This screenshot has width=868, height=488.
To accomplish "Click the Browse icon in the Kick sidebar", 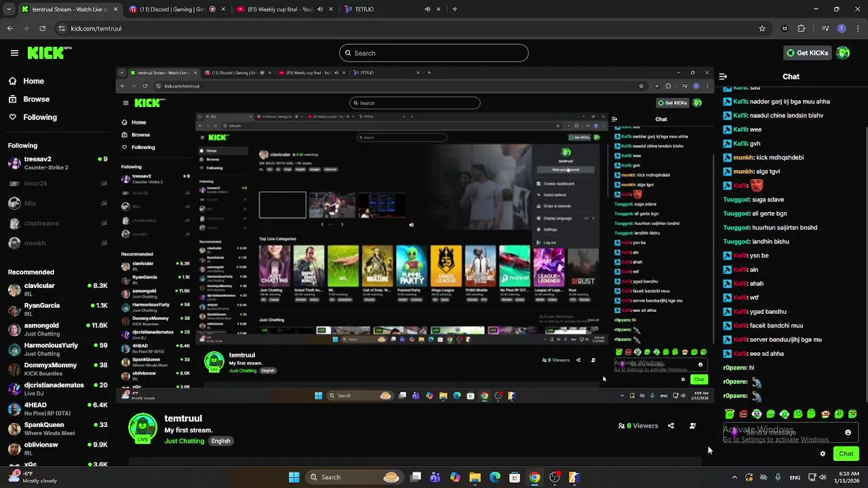I will click(13, 99).
